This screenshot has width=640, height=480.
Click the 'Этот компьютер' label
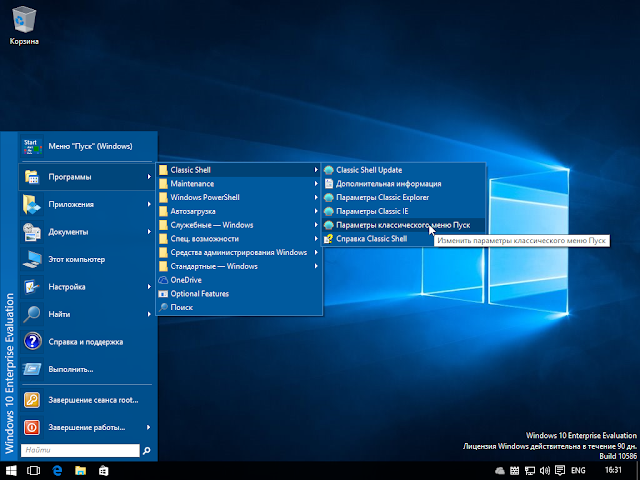(x=77, y=260)
